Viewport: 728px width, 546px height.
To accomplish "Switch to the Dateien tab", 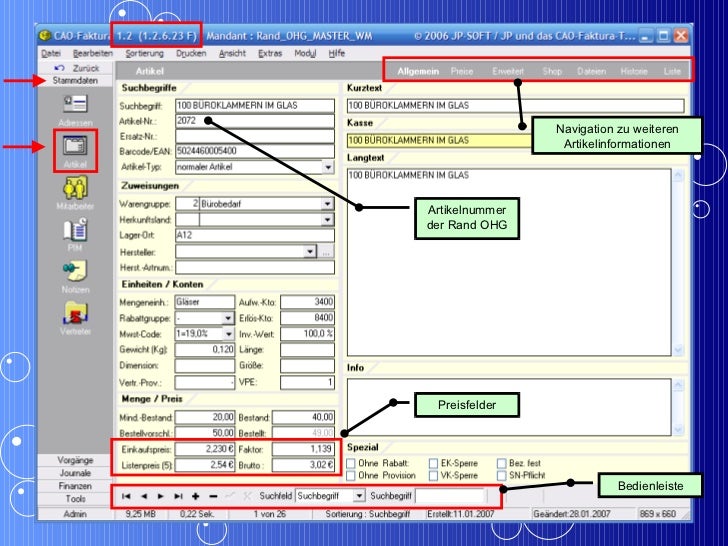I will tap(592, 71).
